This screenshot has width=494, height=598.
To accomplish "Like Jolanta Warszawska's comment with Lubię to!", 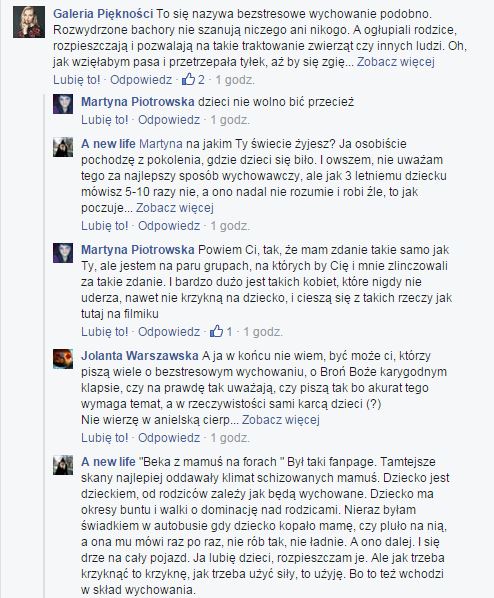I will [105, 437].
